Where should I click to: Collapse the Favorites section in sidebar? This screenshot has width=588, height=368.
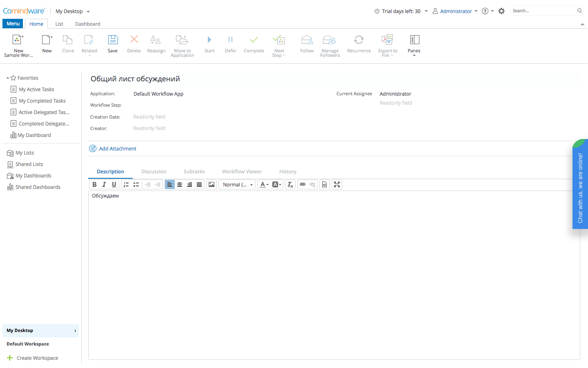pos(8,78)
